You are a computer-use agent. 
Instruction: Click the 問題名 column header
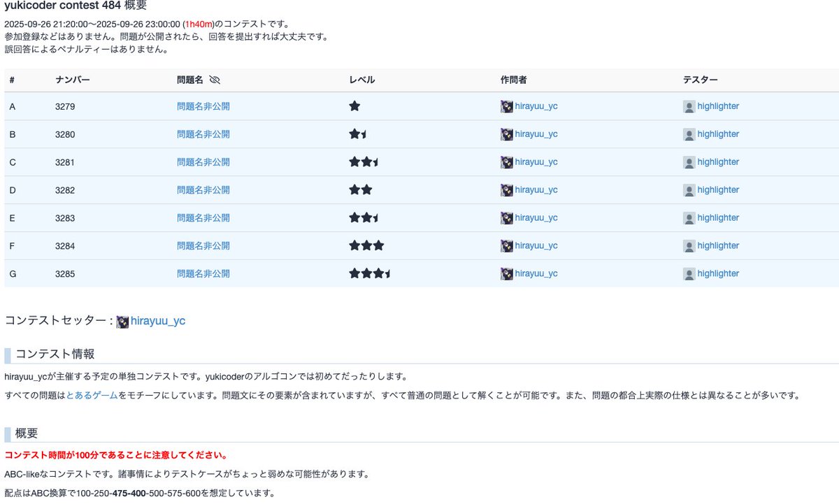190,80
